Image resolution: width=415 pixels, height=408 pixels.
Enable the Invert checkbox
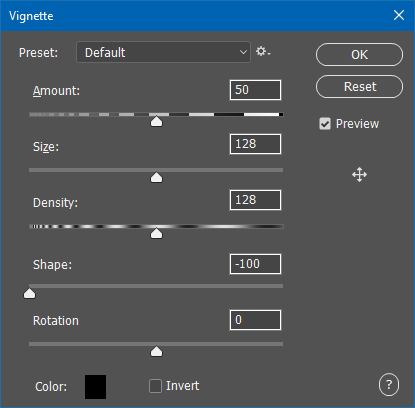(155, 386)
